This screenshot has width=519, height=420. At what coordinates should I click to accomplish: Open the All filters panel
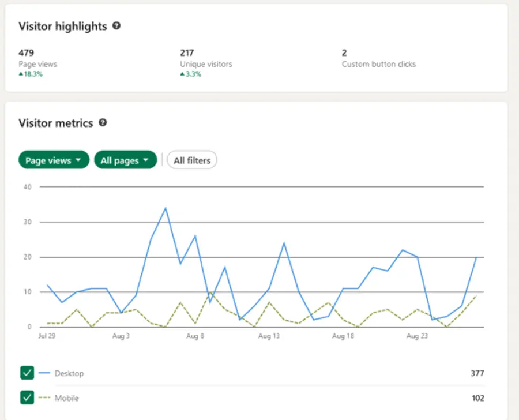tap(191, 160)
